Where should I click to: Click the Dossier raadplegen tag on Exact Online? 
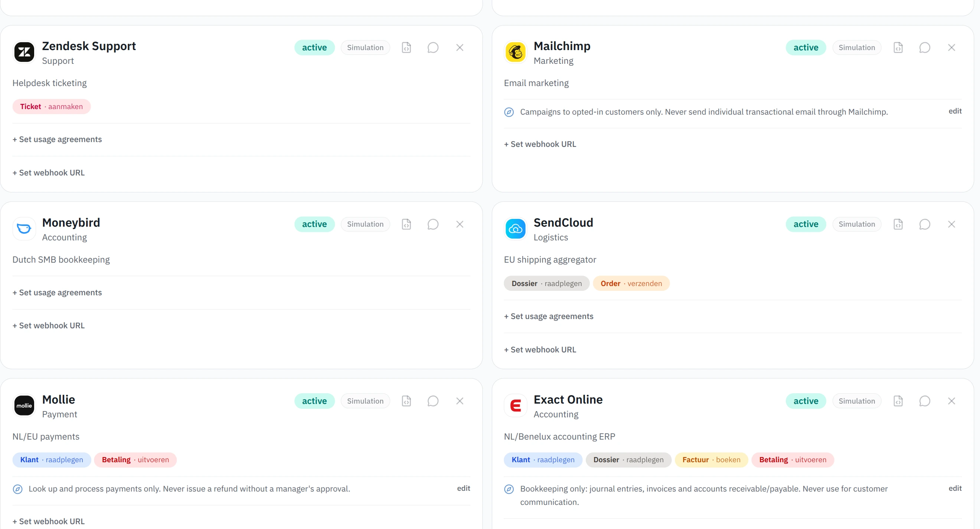pyautogui.click(x=628, y=460)
